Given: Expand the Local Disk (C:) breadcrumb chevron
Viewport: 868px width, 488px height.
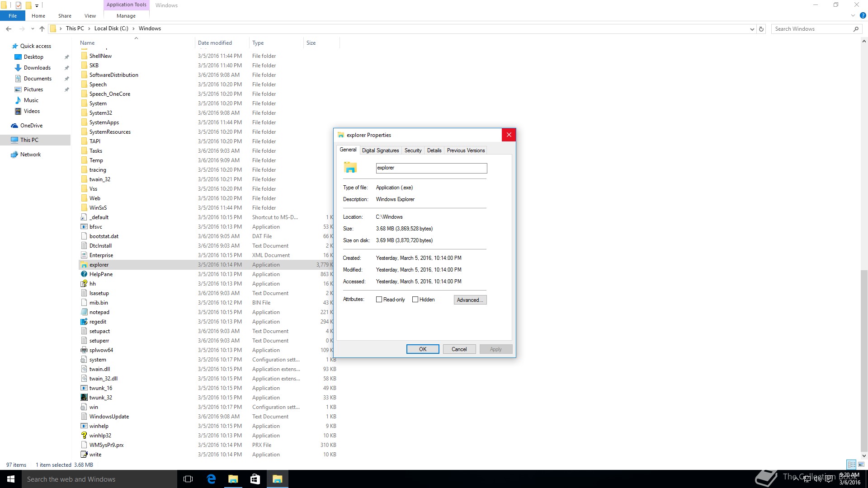Looking at the screenshot, I should coord(133,28).
